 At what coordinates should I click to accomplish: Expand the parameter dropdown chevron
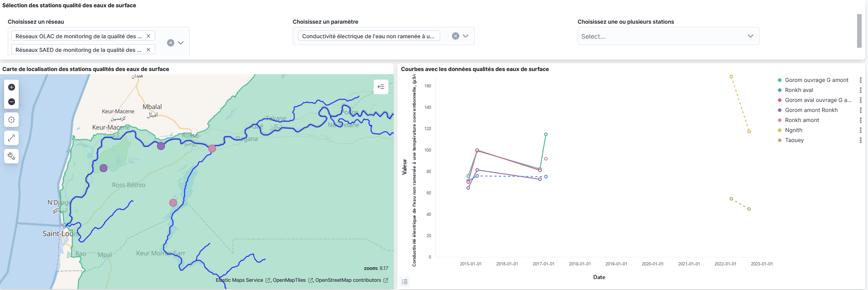click(466, 36)
